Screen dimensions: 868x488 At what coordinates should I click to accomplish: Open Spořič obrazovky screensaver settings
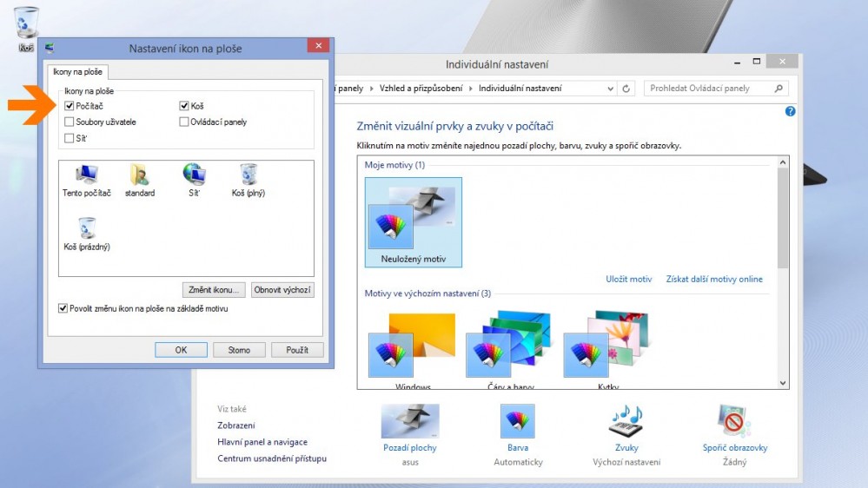[734, 422]
